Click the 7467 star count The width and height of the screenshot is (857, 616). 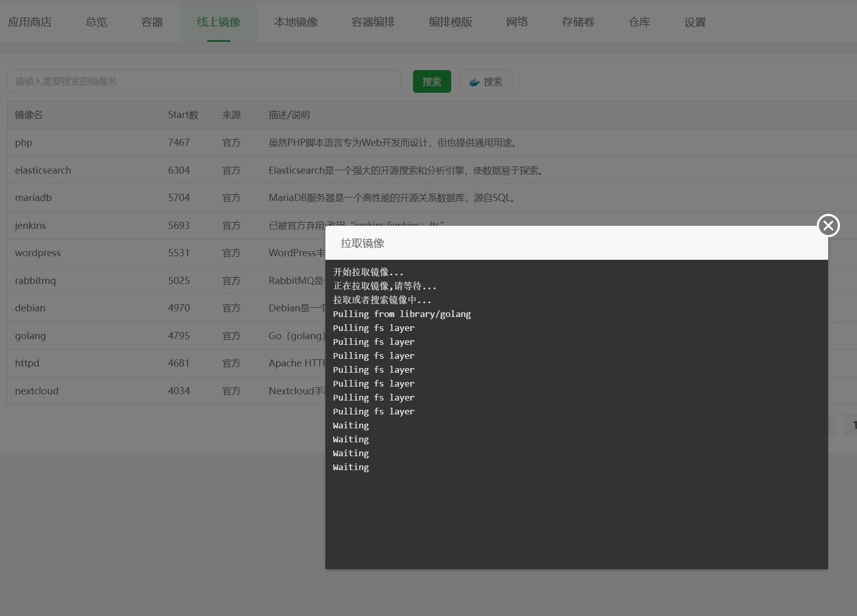[179, 143]
